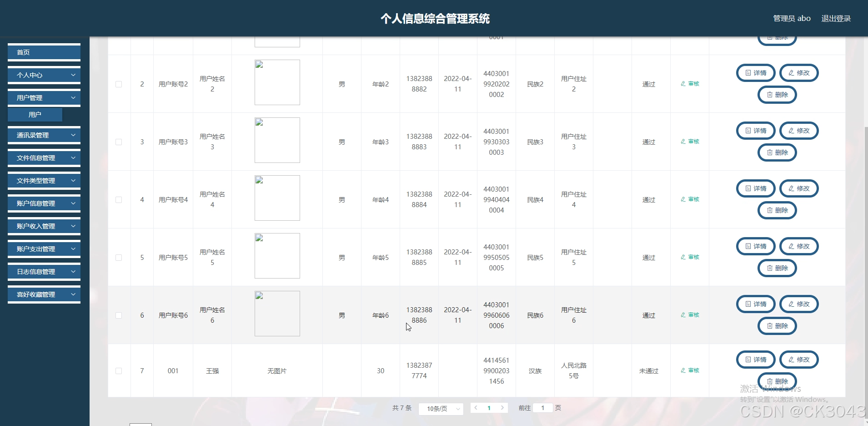Open 详情 details for 用户账号5
Screen dimensions: 868x426
tap(756, 246)
